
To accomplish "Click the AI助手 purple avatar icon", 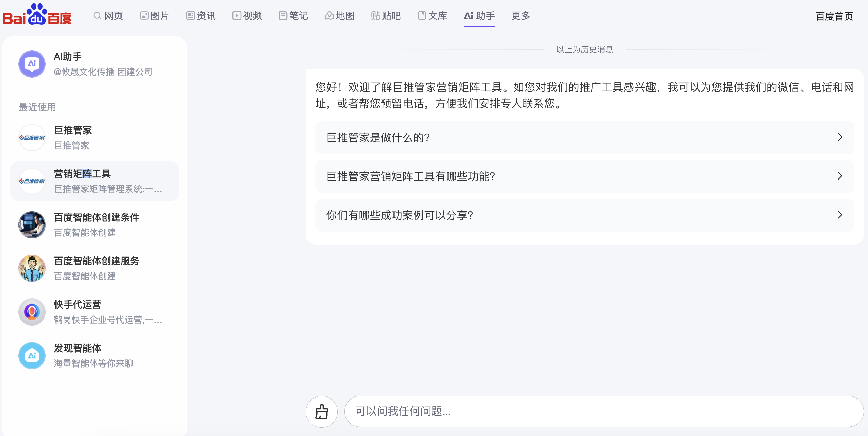I will [x=32, y=64].
